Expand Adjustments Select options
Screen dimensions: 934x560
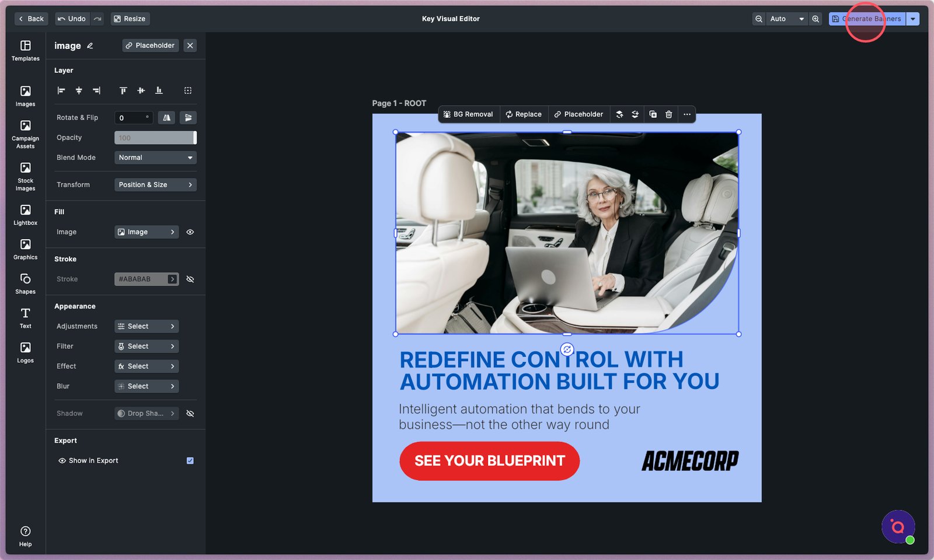click(147, 327)
